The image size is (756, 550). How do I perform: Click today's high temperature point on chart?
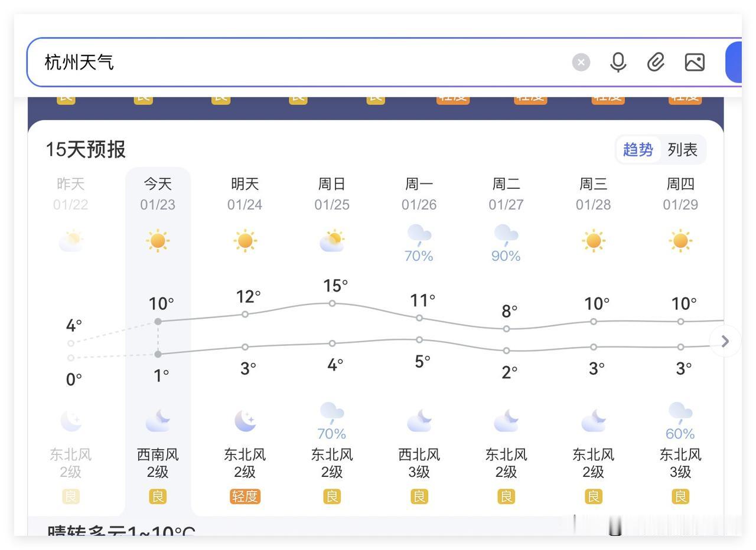click(x=158, y=322)
